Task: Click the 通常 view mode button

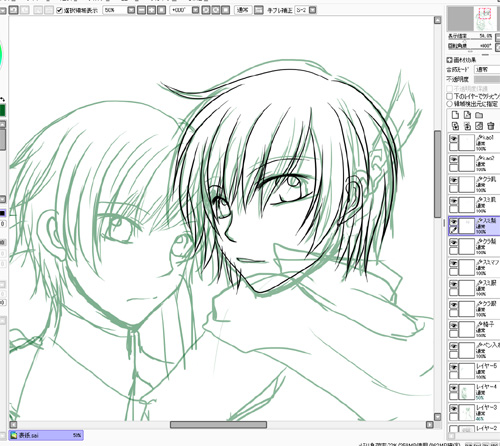Action: [243, 10]
